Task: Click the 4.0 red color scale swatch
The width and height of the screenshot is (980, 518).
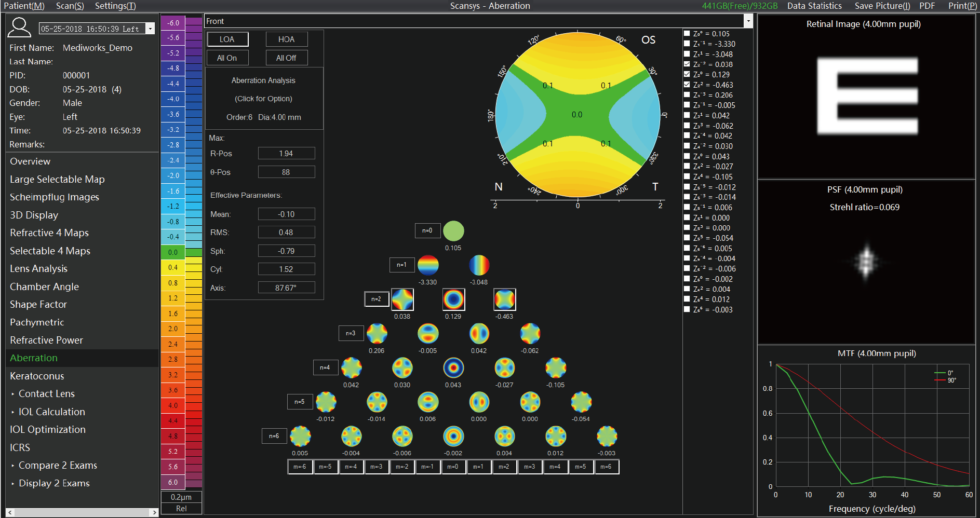Action: (173, 405)
